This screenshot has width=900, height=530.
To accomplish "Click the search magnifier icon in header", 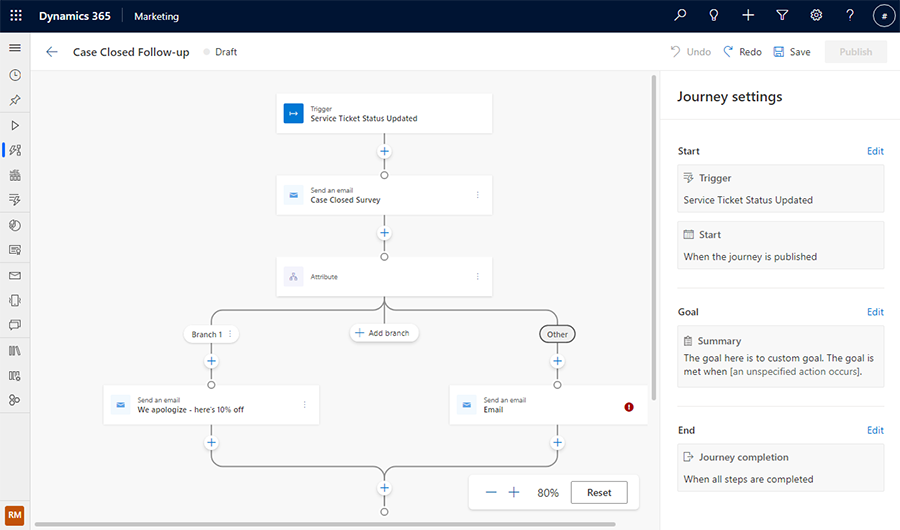I will [x=681, y=15].
